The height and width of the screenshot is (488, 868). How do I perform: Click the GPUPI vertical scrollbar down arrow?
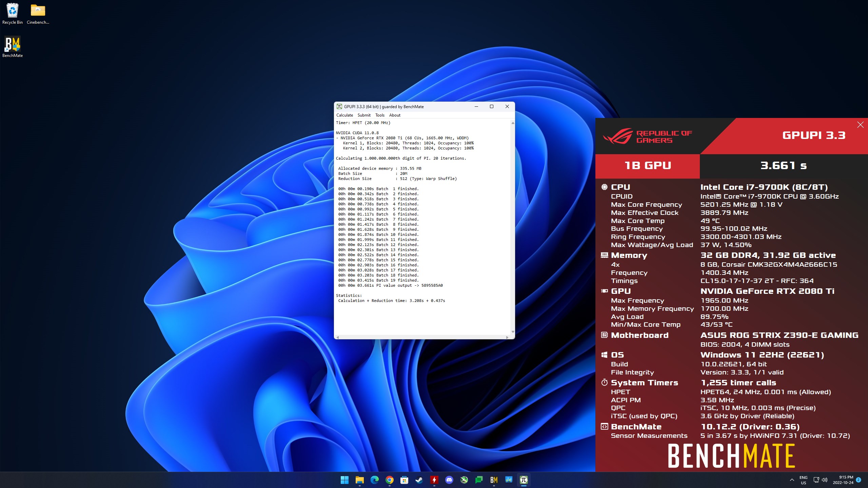tap(513, 332)
